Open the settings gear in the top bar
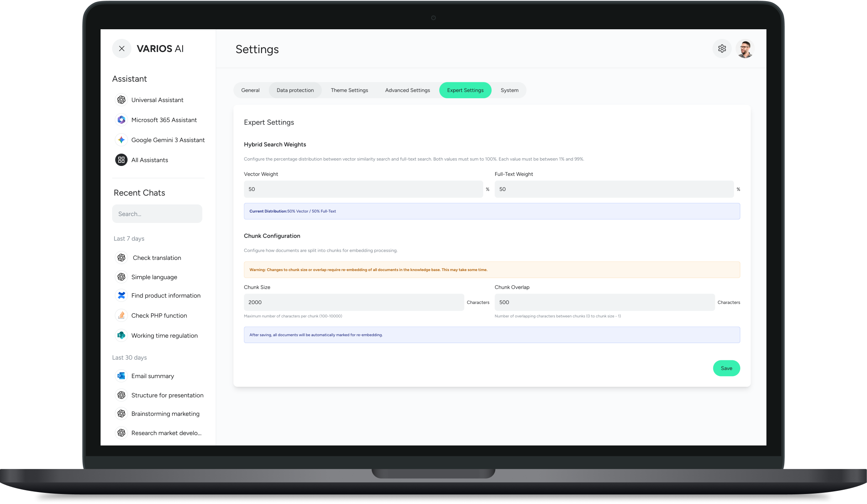 (x=722, y=49)
